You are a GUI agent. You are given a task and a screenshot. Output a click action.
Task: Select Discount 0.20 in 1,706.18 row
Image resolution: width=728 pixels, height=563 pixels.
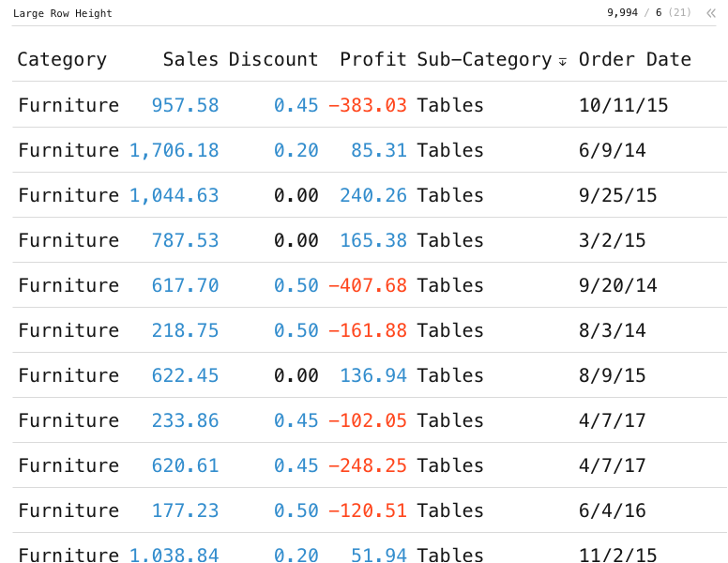click(x=296, y=150)
